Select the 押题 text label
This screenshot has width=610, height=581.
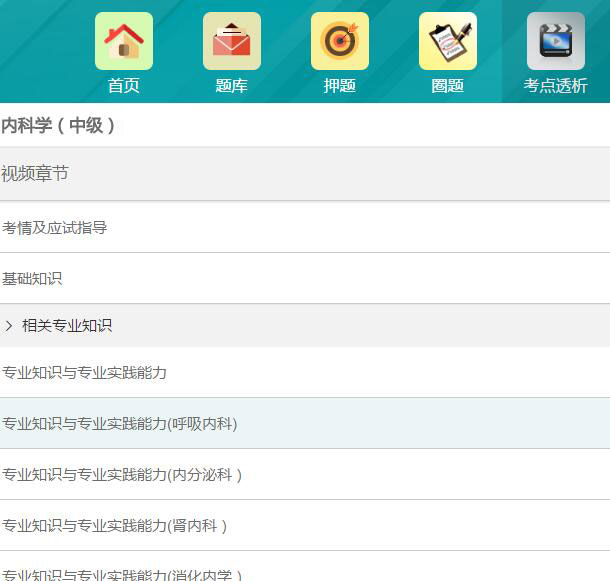340,86
